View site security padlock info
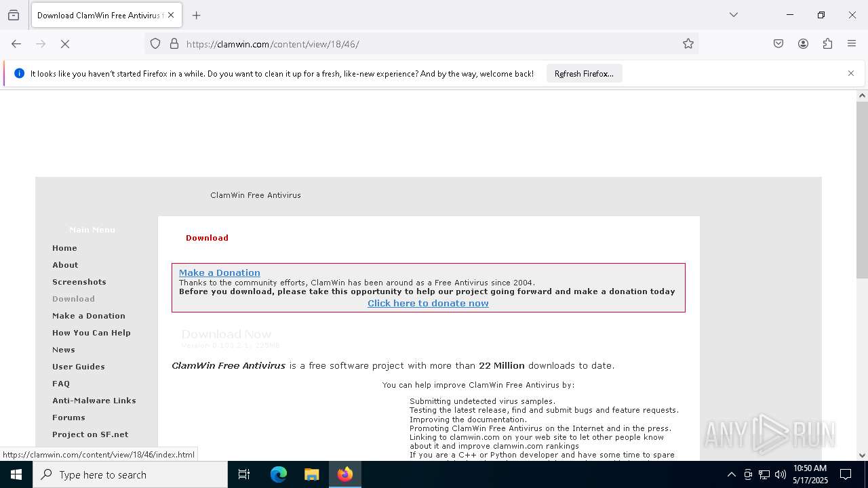The height and width of the screenshot is (488, 868). (x=174, y=44)
